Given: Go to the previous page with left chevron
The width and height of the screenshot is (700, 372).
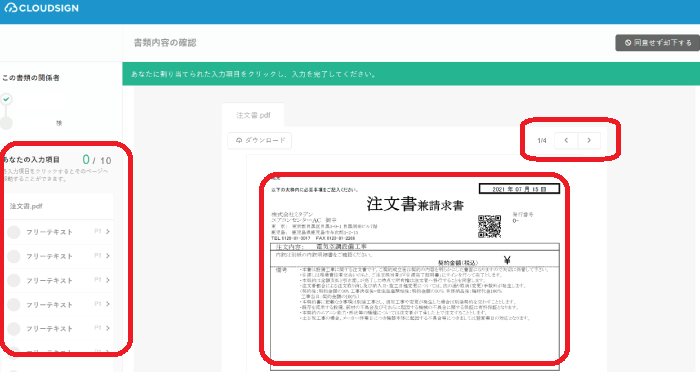Looking at the screenshot, I should pos(566,141).
